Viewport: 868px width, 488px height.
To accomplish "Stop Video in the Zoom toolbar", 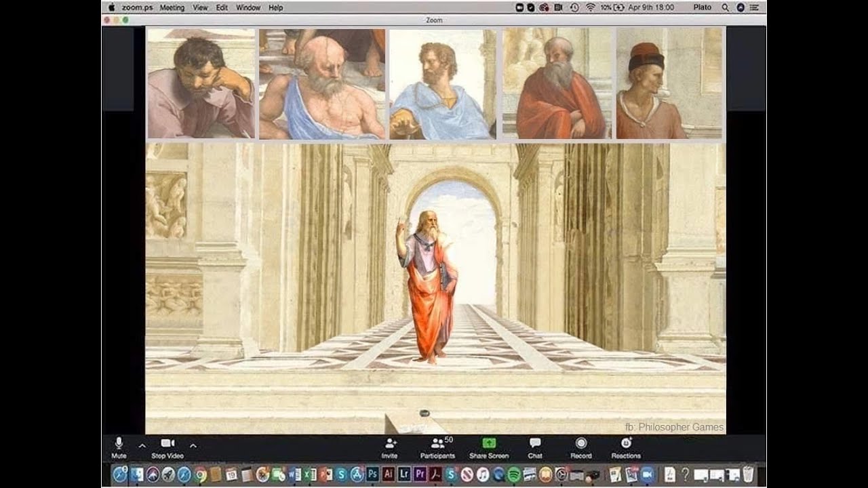I will click(x=167, y=447).
